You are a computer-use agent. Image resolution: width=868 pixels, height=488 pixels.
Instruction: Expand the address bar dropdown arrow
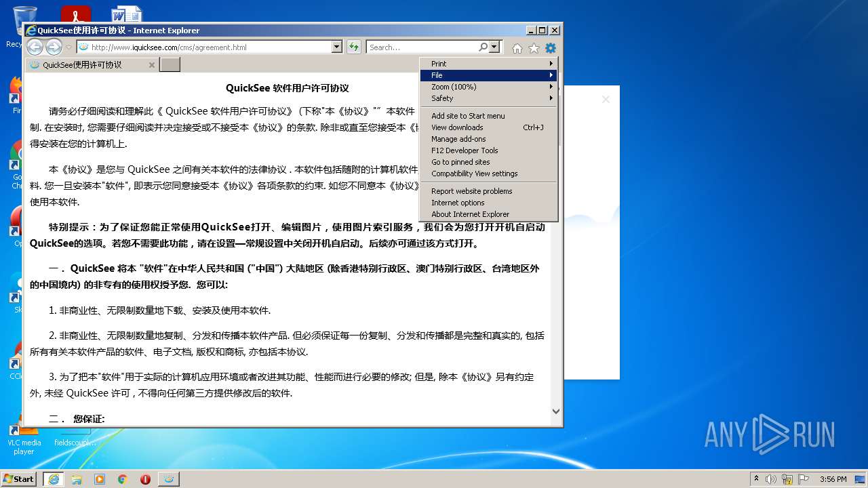pos(336,47)
